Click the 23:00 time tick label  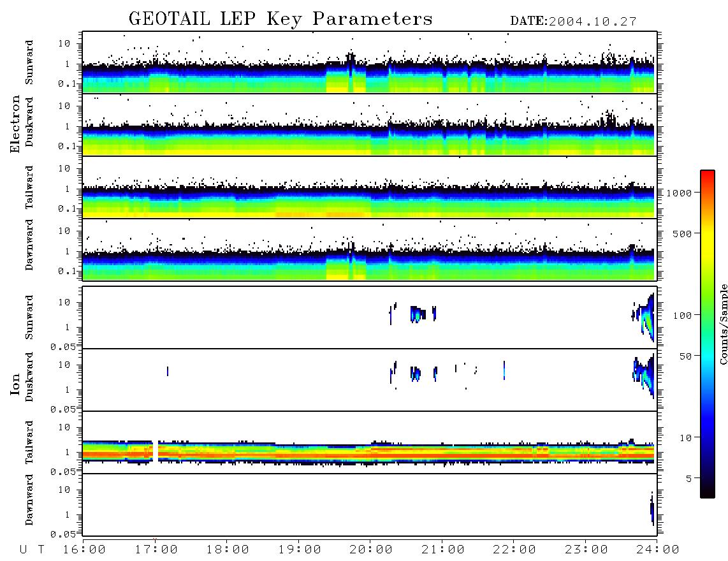coord(586,550)
